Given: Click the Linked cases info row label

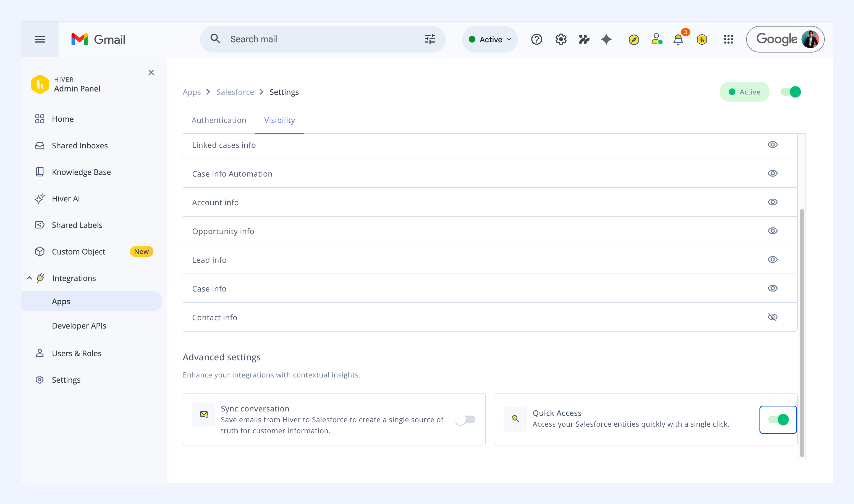Looking at the screenshot, I should point(224,145).
